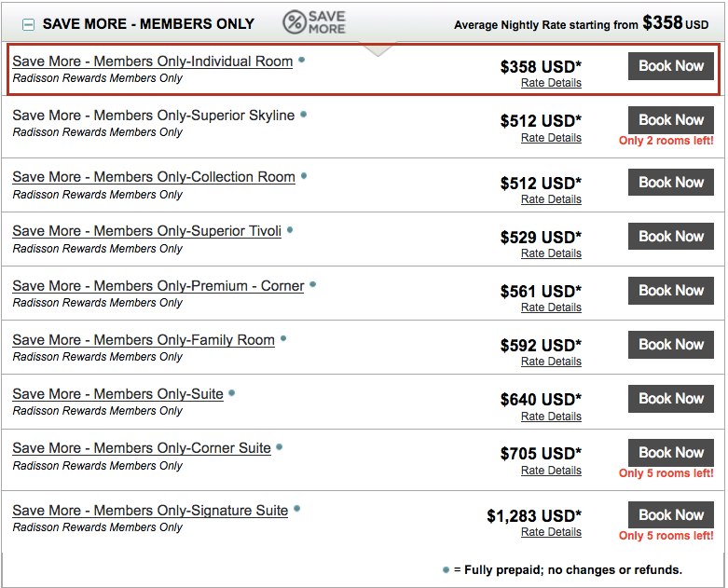
Task: View Rate Details for Collection Room
Action: [x=551, y=199]
